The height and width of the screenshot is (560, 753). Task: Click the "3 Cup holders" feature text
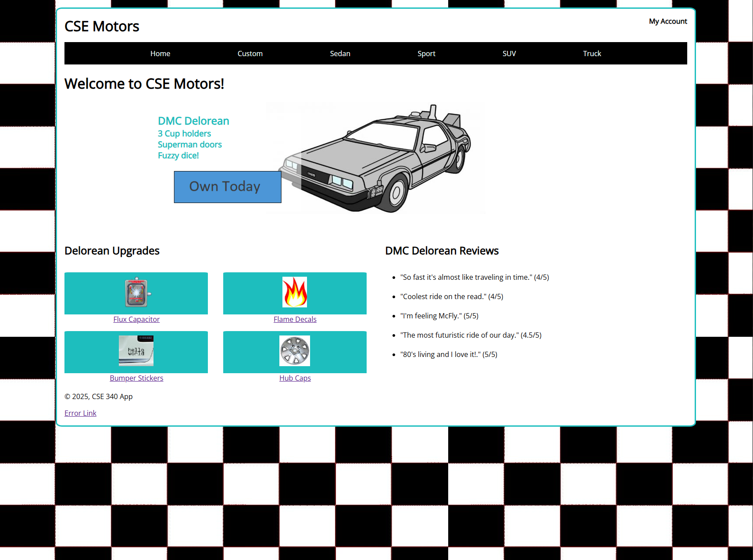pyautogui.click(x=184, y=133)
